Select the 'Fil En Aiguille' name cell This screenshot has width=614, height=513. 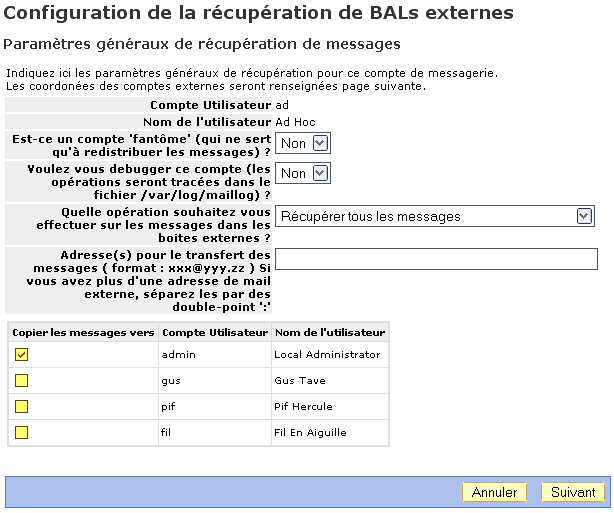click(x=330, y=432)
